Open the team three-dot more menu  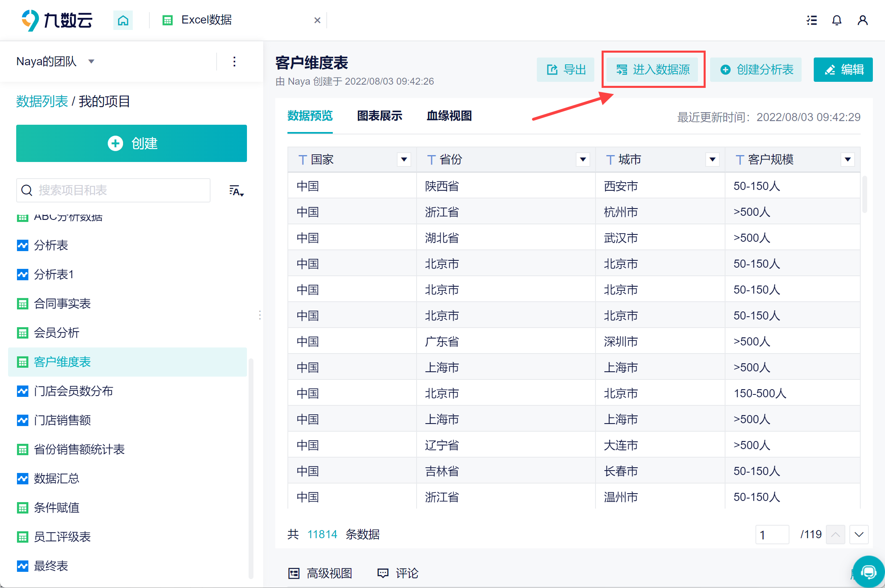(x=234, y=62)
